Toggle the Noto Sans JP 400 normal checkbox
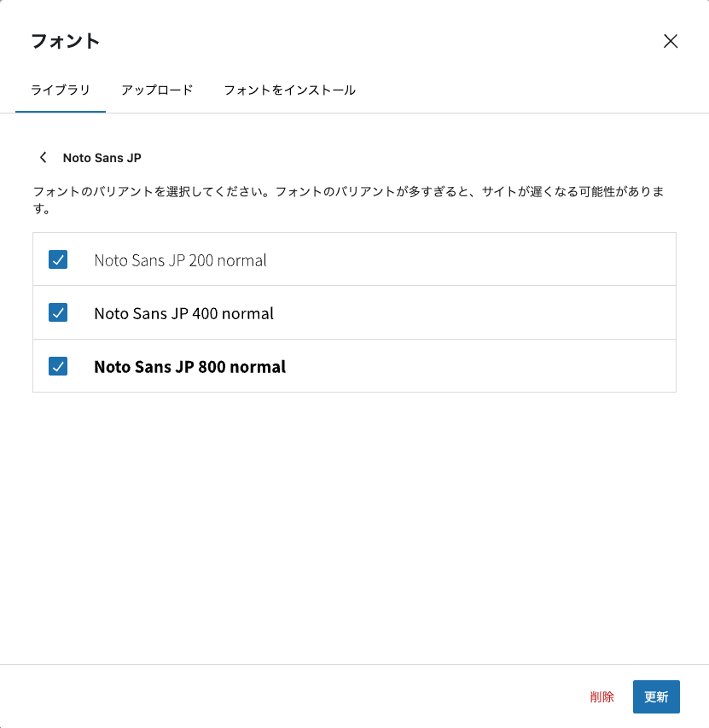 click(x=58, y=312)
